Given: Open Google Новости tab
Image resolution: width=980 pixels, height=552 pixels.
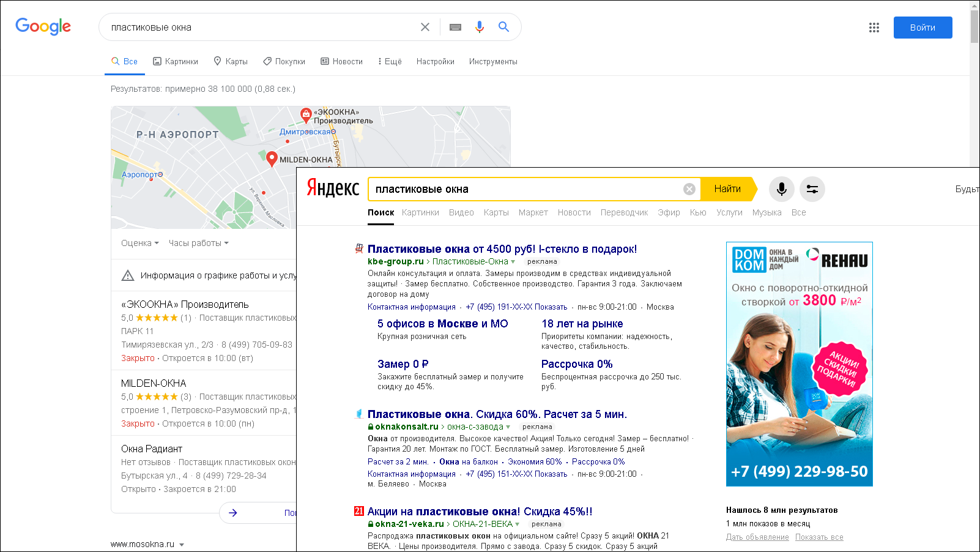Looking at the screenshot, I should pos(341,61).
